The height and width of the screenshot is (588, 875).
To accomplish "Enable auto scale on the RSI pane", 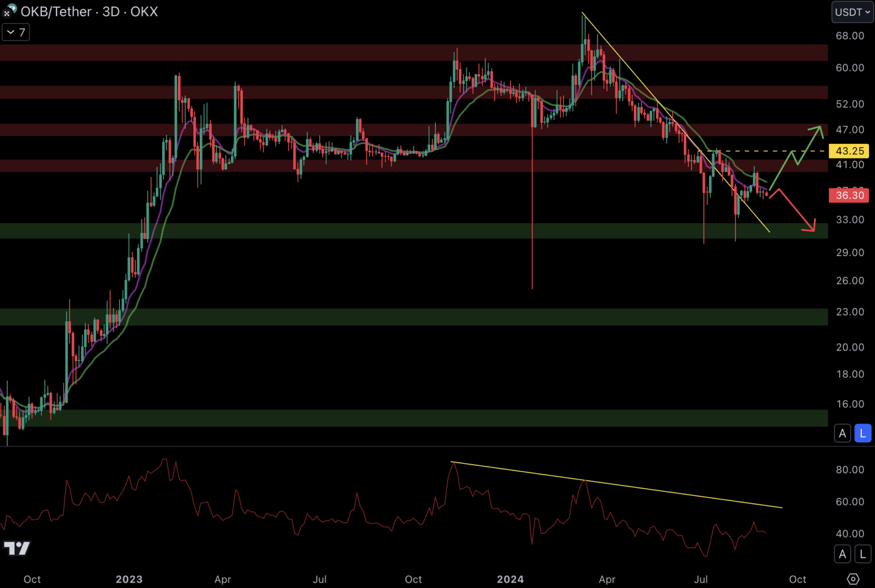I will click(842, 554).
